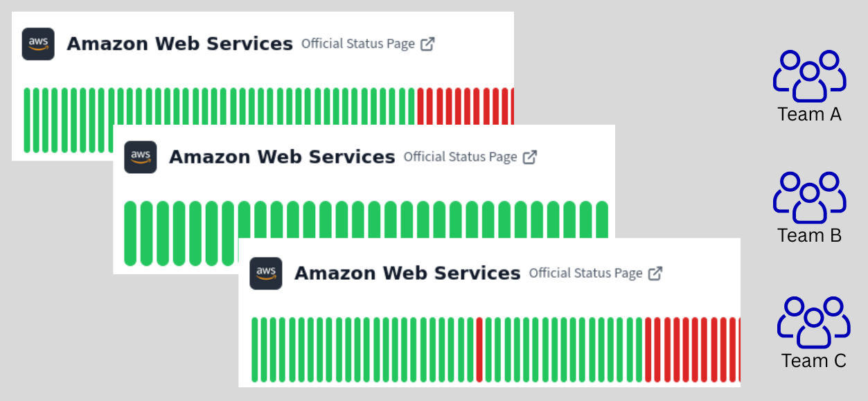Open the external link icon in the top card
This screenshot has height=401, width=868.
click(428, 44)
